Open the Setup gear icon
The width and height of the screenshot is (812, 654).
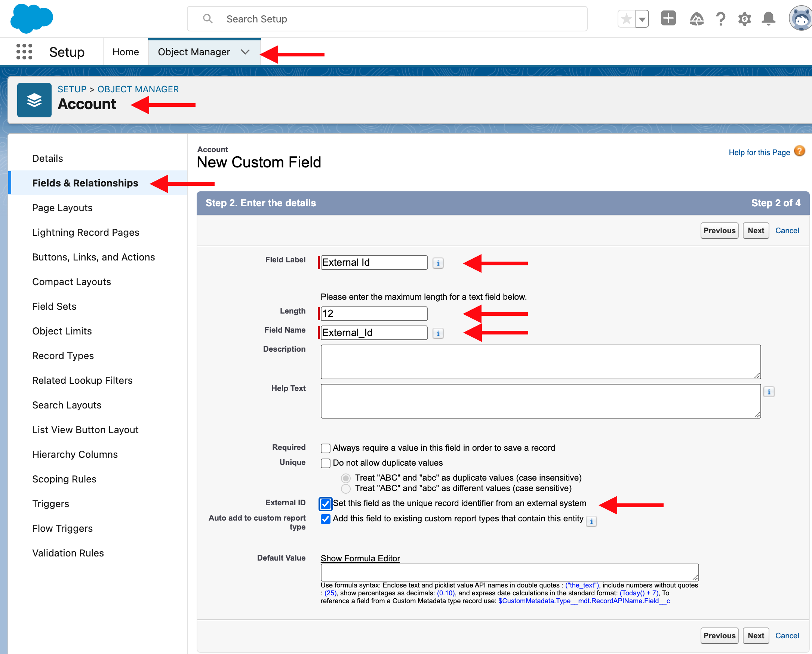pos(744,18)
